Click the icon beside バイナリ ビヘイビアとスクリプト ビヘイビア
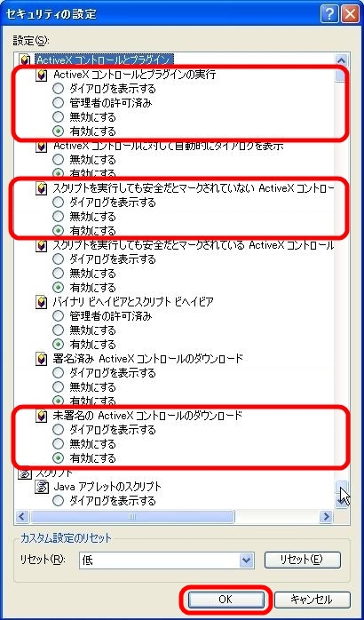The height and width of the screenshot is (620, 364). pos(42,303)
